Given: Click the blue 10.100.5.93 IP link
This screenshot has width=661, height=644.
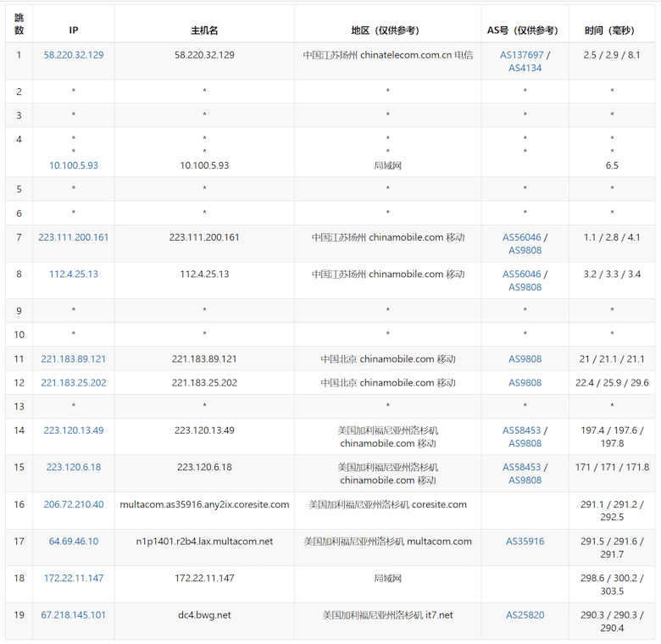Looking at the screenshot, I should (74, 165).
